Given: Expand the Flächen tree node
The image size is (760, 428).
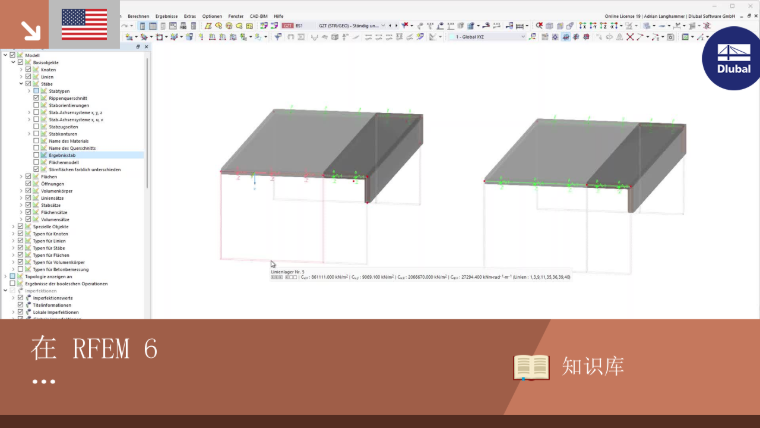Looking at the screenshot, I should [x=21, y=176].
